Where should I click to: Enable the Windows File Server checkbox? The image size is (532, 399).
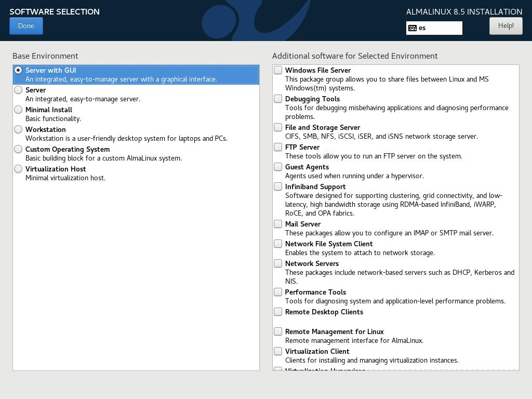click(x=278, y=70)
